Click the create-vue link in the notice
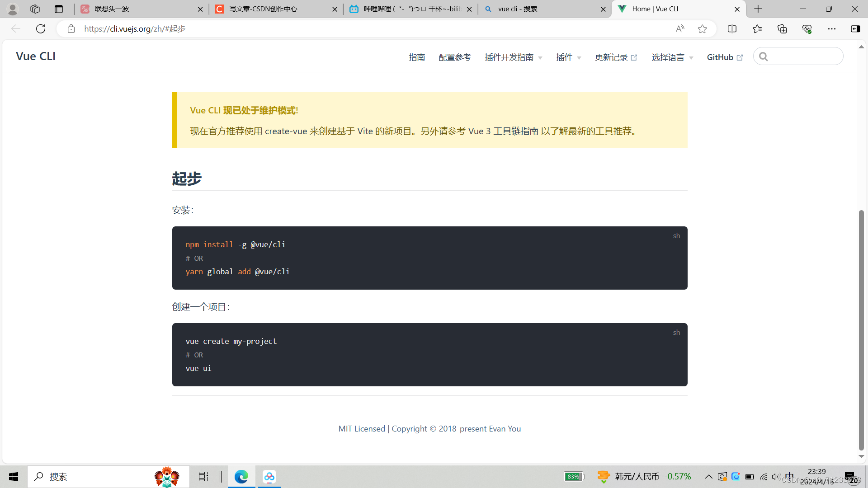The image size is (868, 488). pos(285,131)
